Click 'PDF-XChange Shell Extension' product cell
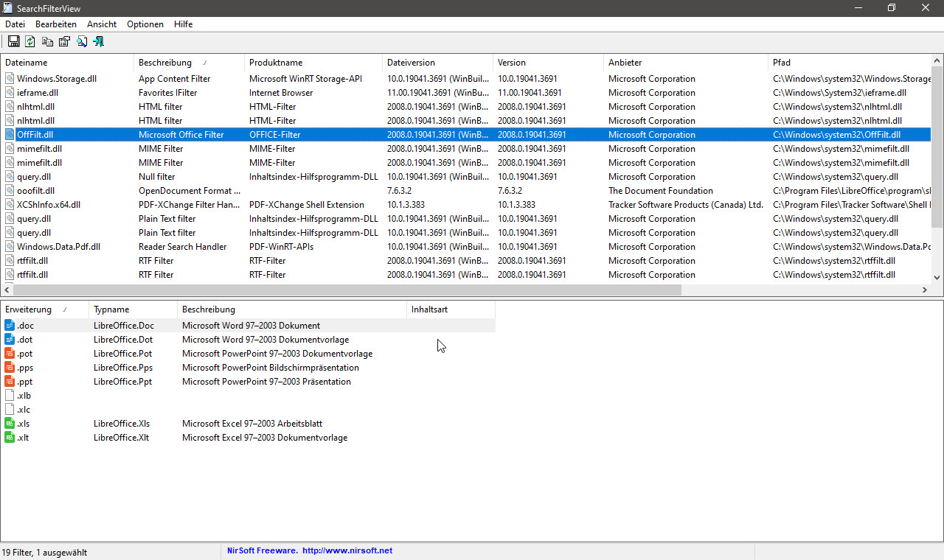The image size is (944, 560). (307, 205)
